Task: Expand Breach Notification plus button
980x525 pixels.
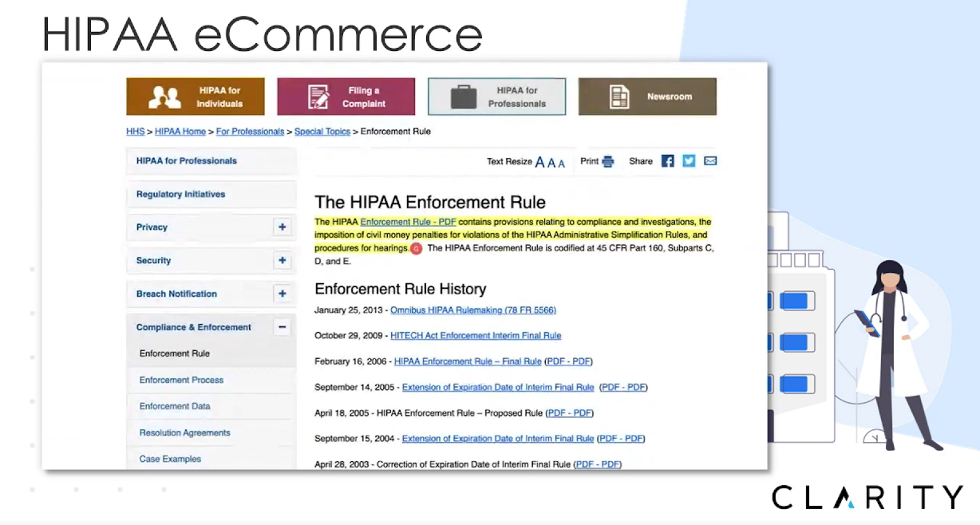Action: [x=283, y=294]
